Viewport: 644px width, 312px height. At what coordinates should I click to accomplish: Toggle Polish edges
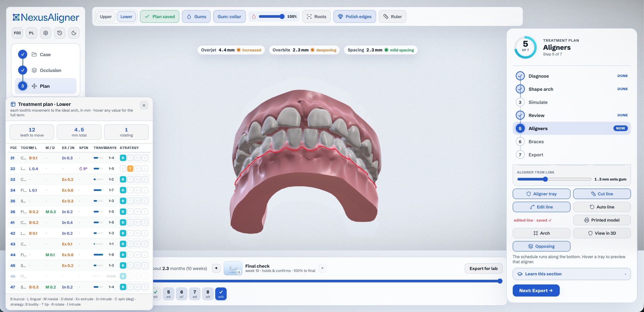355,16
